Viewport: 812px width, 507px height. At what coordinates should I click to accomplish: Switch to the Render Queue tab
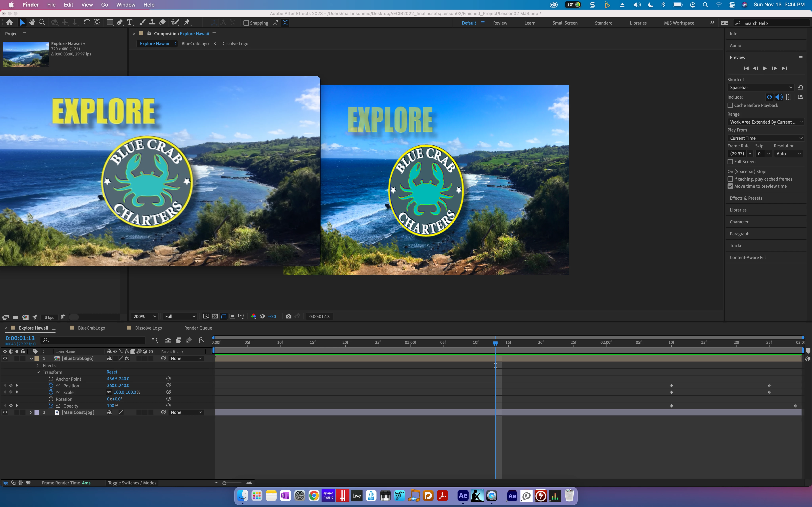(x=198, y=328)
